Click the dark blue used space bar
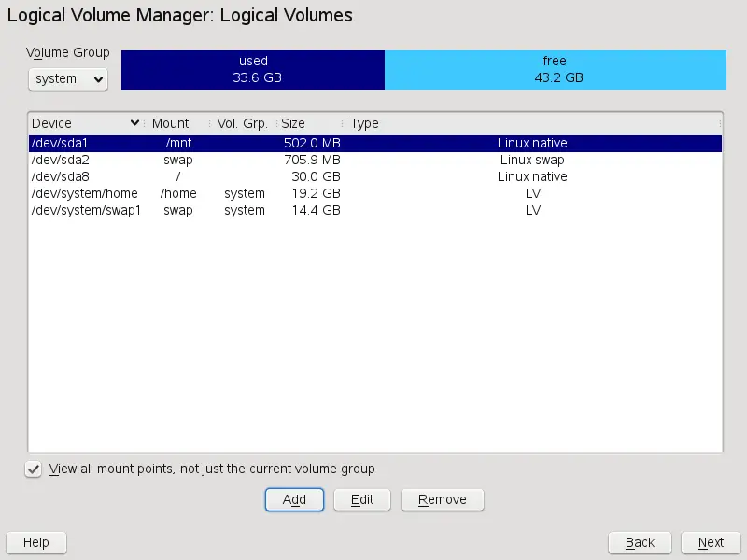The height and width of the screenshot is (560, 747). (253, 70)
